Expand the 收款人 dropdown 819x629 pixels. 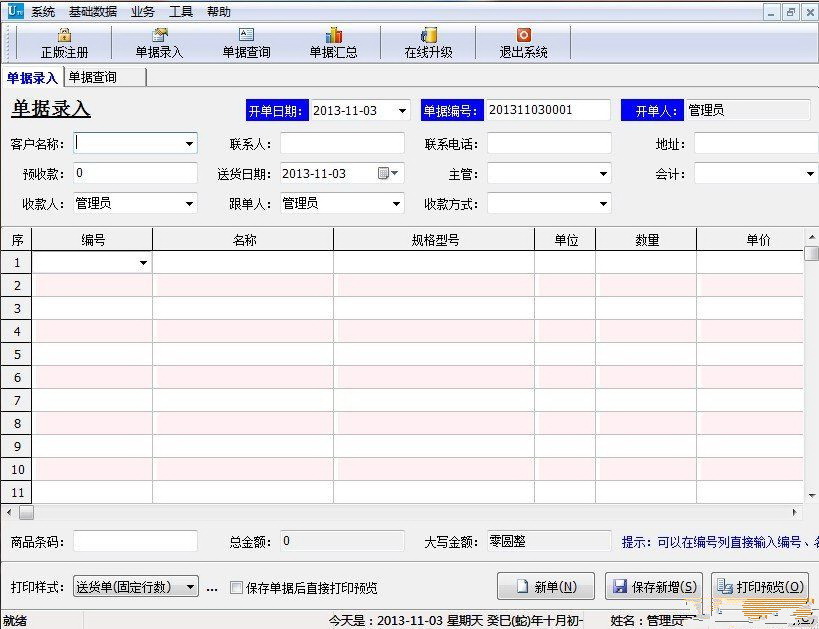pos(190,204)
